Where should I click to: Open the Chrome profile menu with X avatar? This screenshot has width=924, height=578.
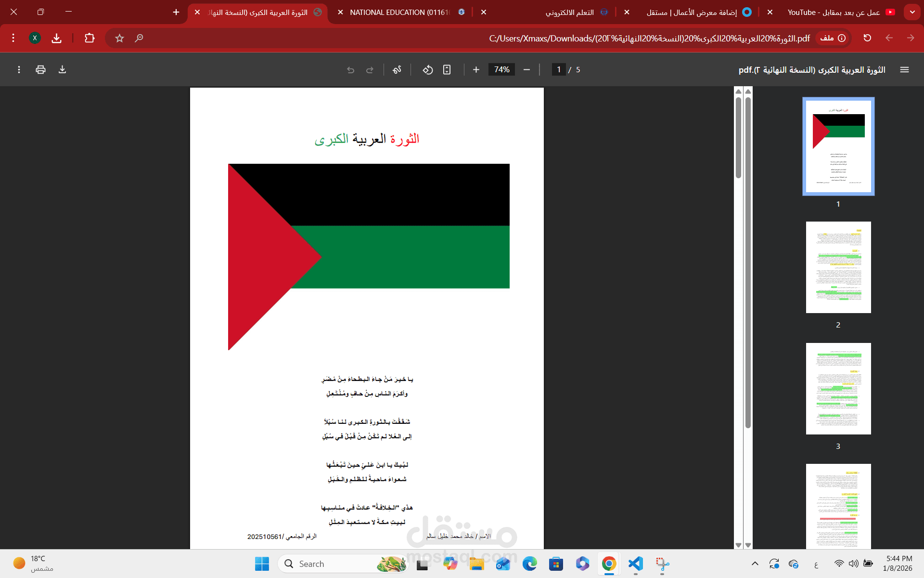35,38
